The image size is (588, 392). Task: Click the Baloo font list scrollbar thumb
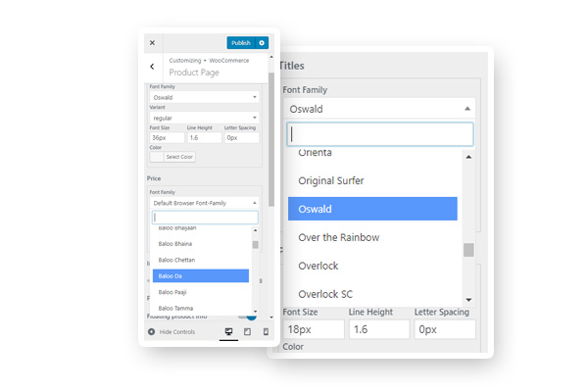point(256,245)
